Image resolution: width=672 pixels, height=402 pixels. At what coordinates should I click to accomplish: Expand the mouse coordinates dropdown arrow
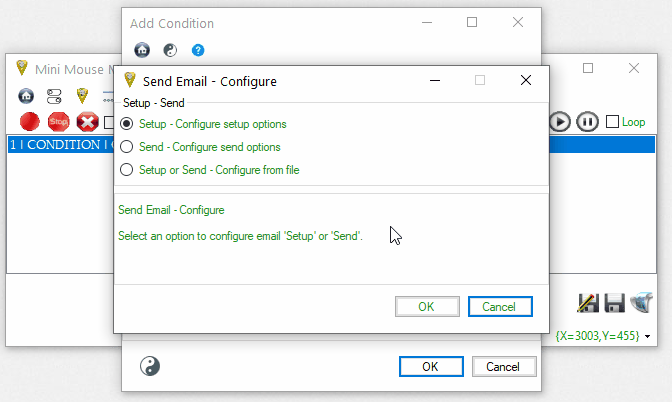click(x=648, y=337)
